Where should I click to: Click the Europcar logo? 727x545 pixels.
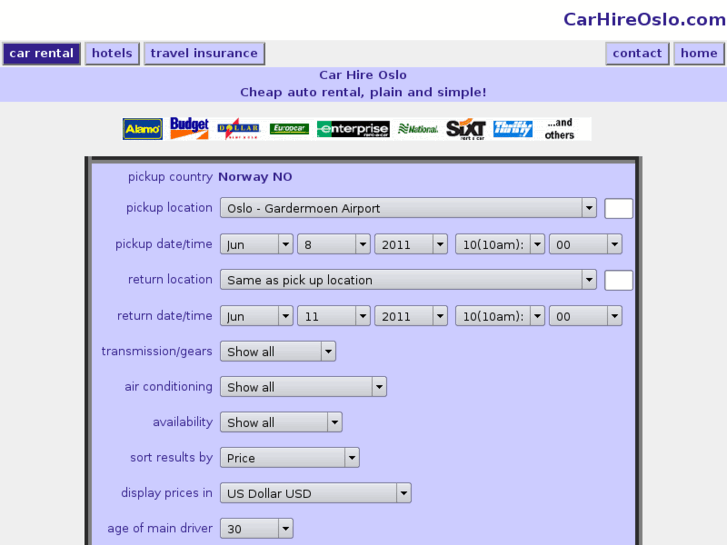(289, 128)
